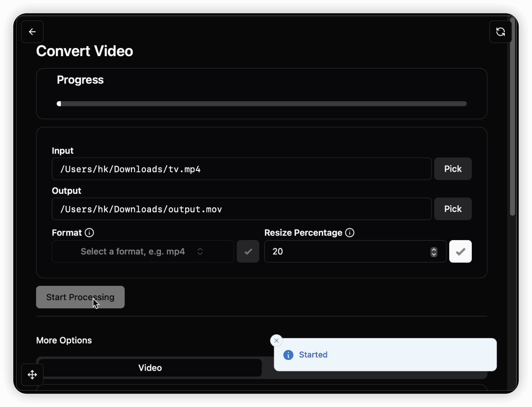Viewport: 532px width, 407px height.
Task: Click the Input path text field
Action: (x=242, y=169)
